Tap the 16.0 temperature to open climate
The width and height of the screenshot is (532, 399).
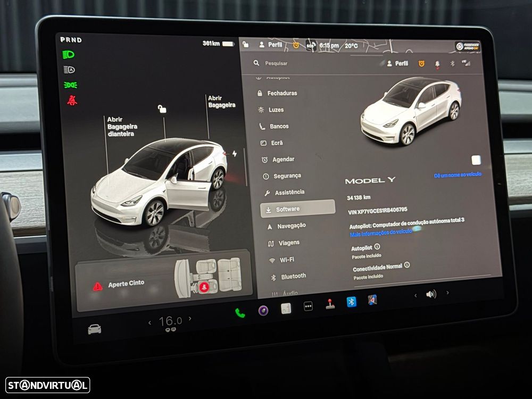point(170,321)
